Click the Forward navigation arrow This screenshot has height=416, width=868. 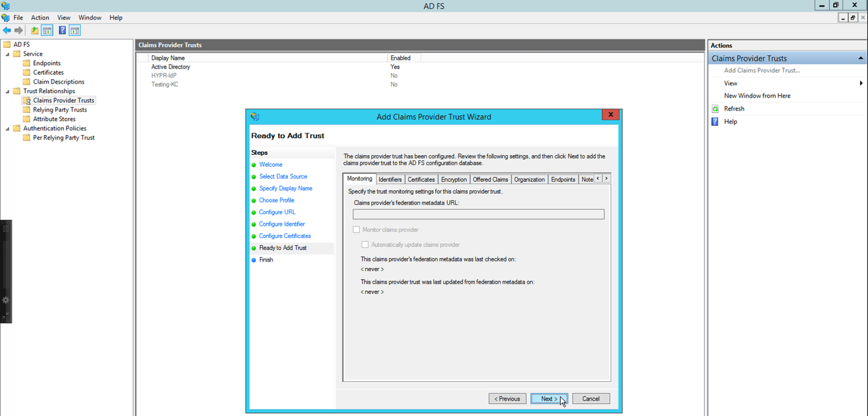18,30
